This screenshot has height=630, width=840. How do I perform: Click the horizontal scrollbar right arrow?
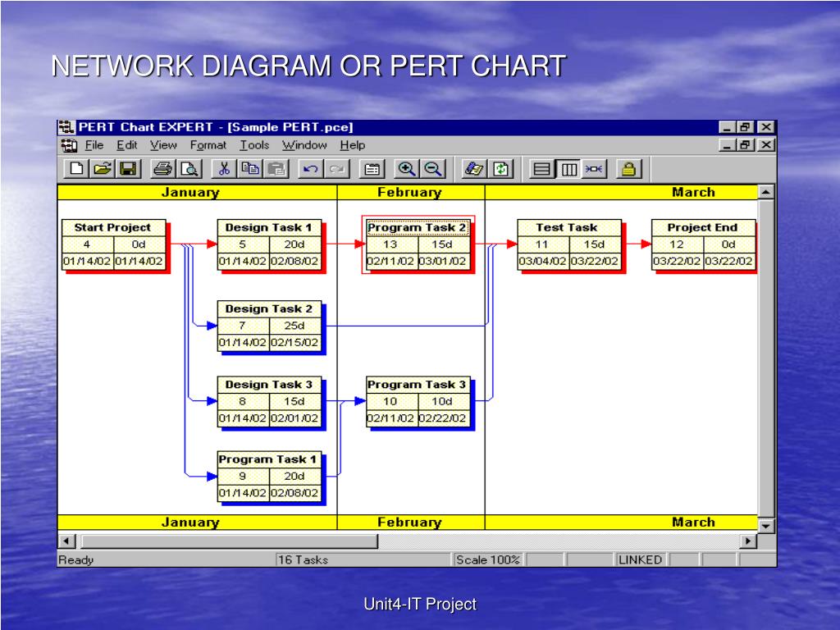[748, 541]
